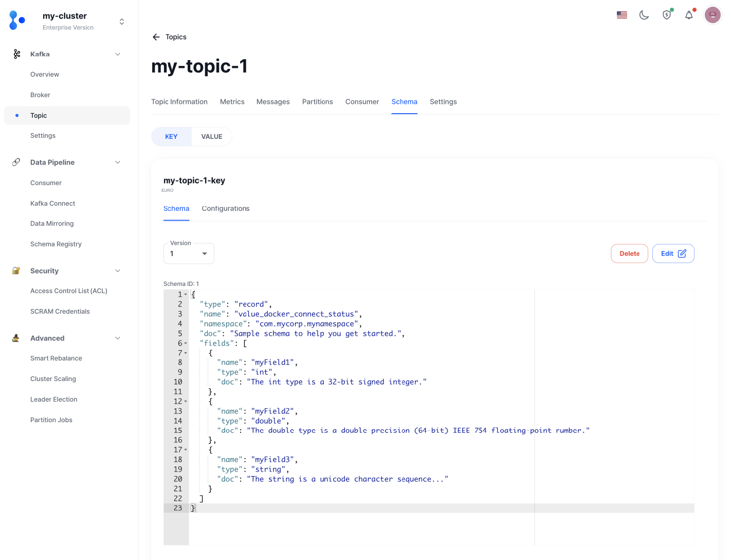Click the shield health status icon
Viewport: 731px width, 560px height.
point(667,15)
